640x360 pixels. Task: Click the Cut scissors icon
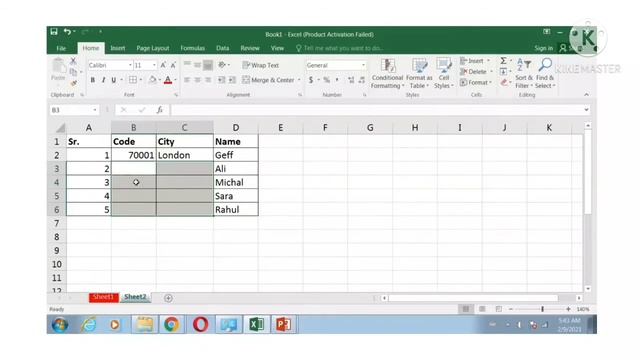[x=73, y=61]
